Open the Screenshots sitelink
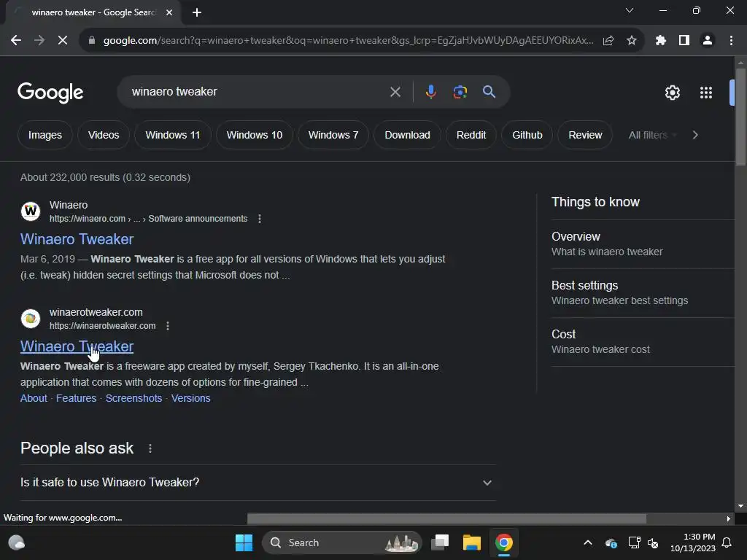 coord(134,398)
